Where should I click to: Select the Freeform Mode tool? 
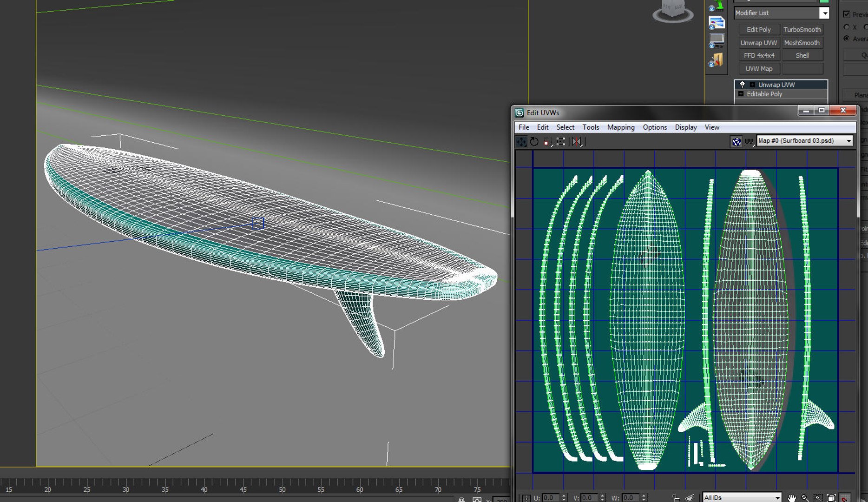[561, 141]
